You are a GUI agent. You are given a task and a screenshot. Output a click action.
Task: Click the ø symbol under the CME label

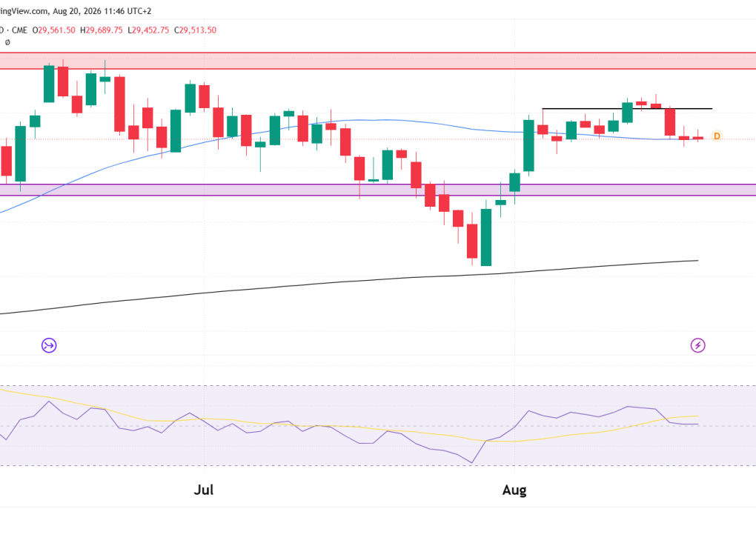pos(7,42)
